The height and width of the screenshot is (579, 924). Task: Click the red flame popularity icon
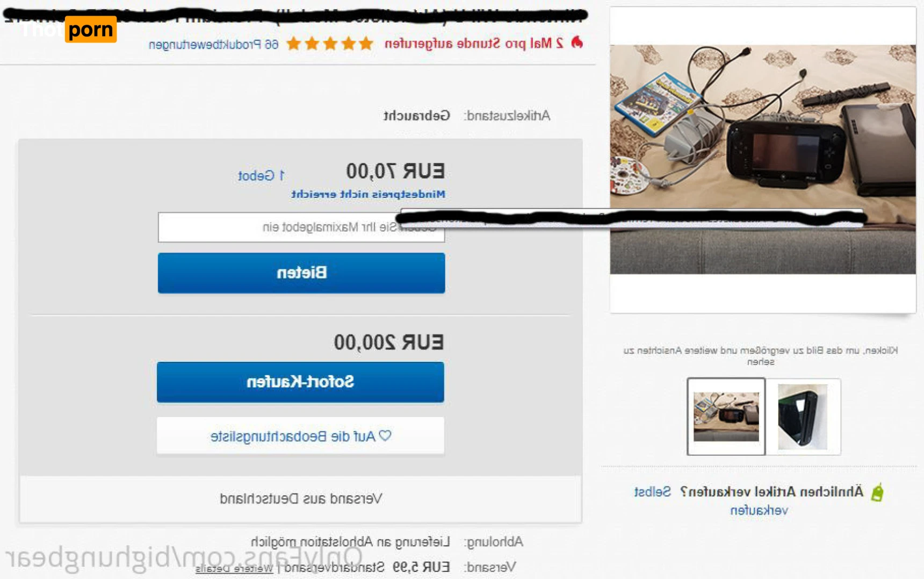tap(577, 42)
